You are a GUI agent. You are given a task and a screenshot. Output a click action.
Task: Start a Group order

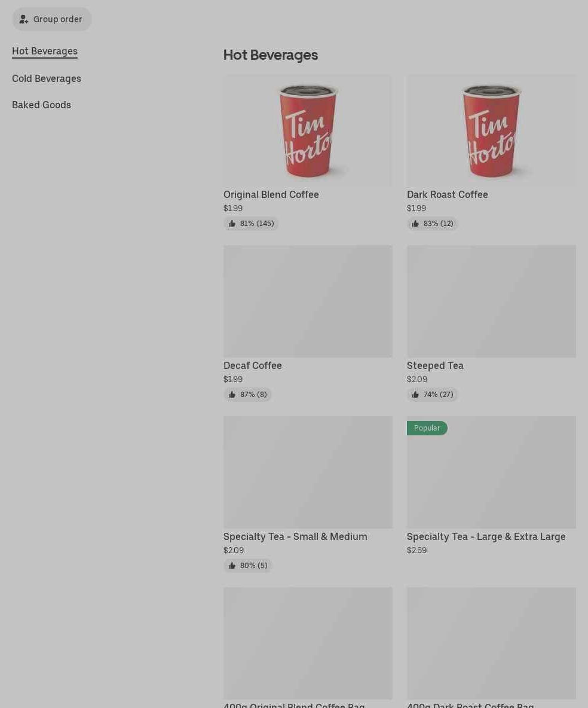click(52, 19)
